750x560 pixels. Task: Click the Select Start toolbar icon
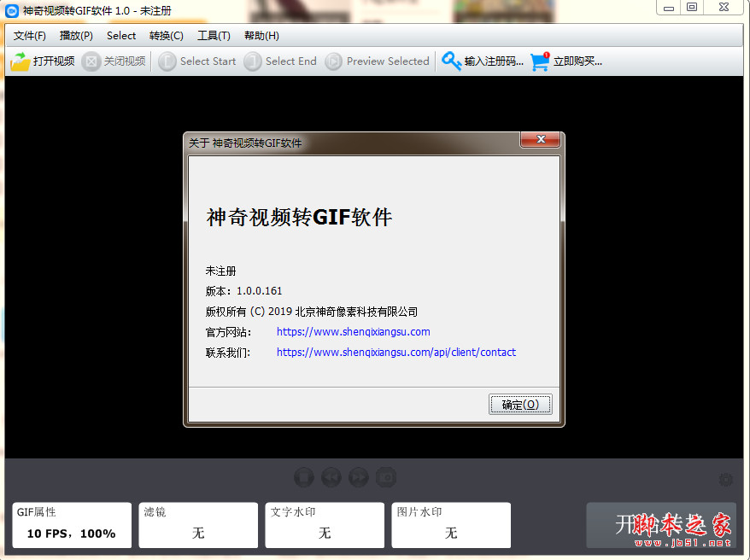[x=167, y=61]
